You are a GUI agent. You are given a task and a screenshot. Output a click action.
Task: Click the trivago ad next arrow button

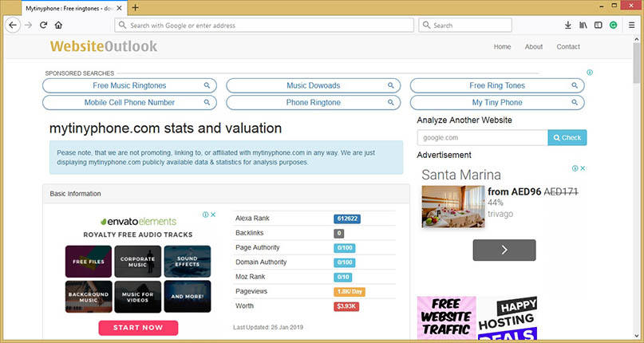(504, 250)
